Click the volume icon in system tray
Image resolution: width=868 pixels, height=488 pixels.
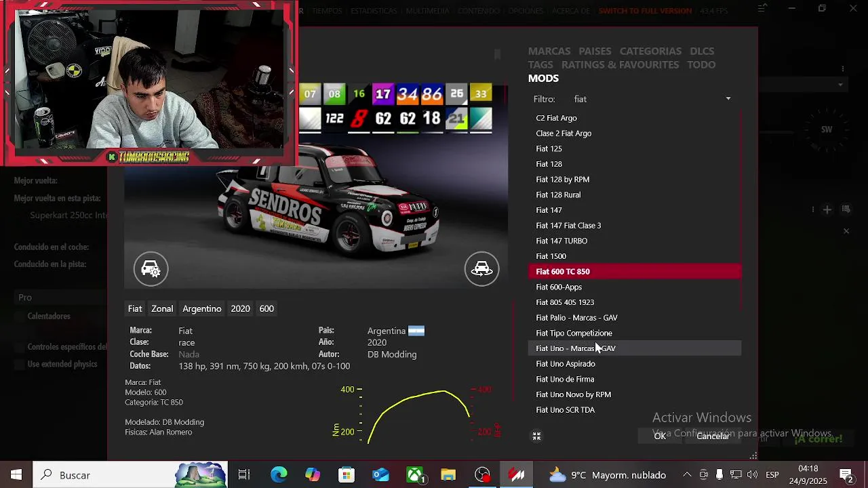752,475
